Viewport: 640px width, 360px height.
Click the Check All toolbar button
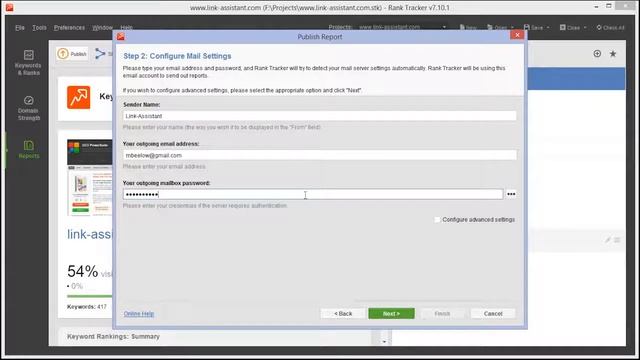coord(611,27)
